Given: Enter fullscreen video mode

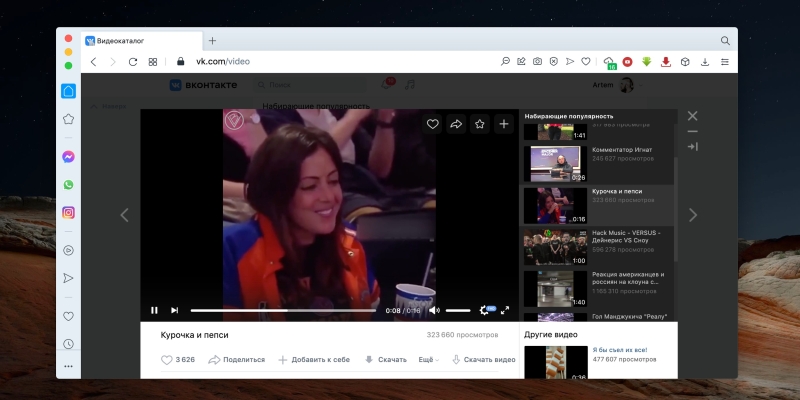Looking at the screenshot, I should coord(505,310).
